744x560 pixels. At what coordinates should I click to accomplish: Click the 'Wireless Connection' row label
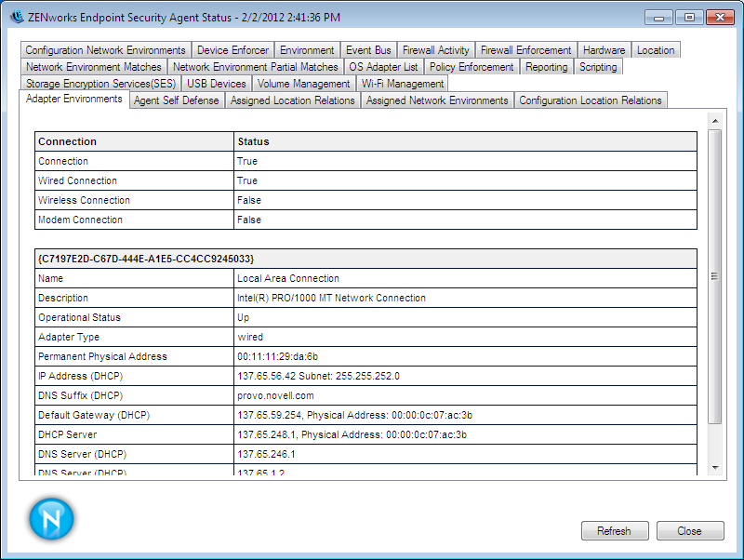[84, 200]
